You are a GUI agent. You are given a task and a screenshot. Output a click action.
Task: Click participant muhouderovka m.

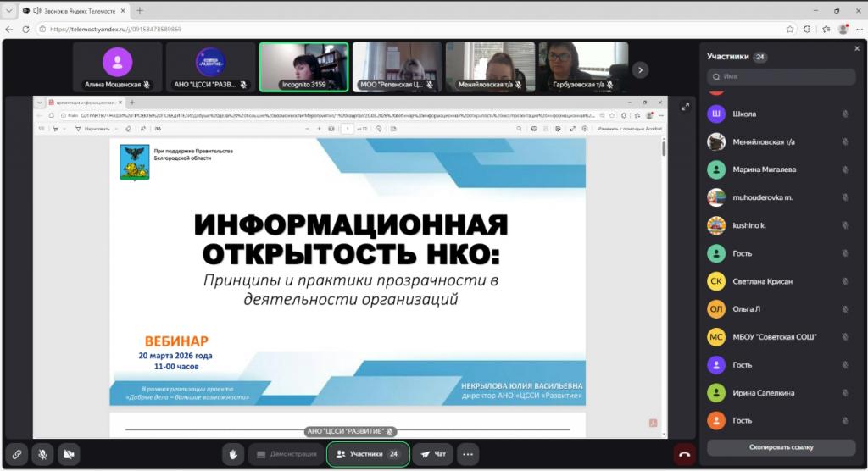(780, 197)
